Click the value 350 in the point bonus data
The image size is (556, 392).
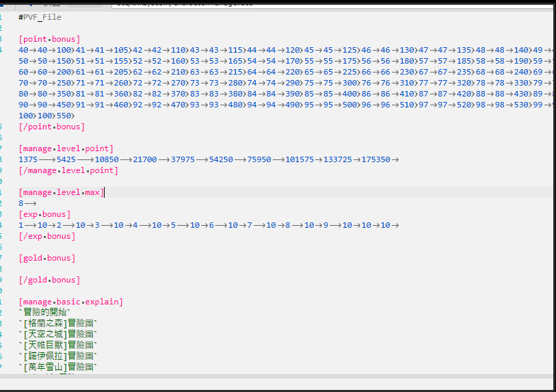point(64,94)
